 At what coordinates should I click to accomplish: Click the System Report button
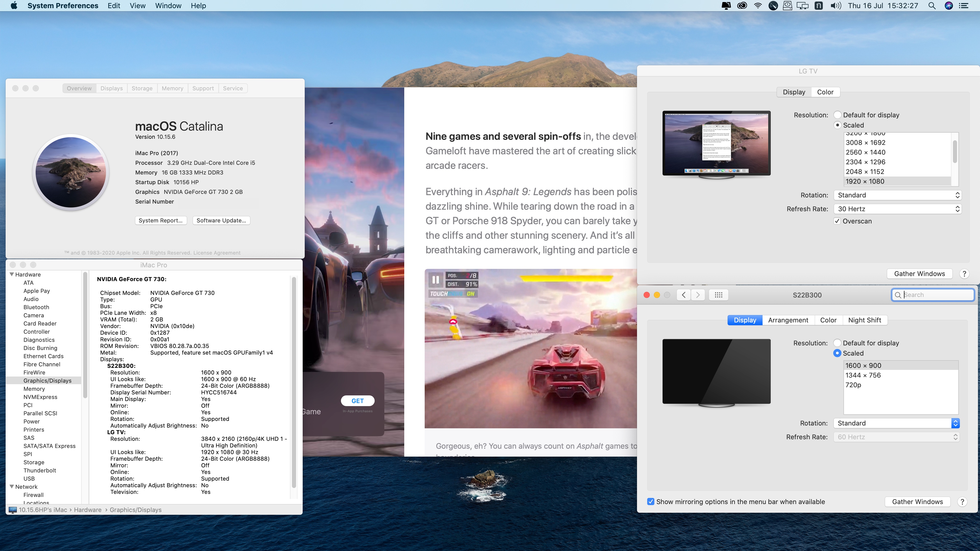coord(161,221)
